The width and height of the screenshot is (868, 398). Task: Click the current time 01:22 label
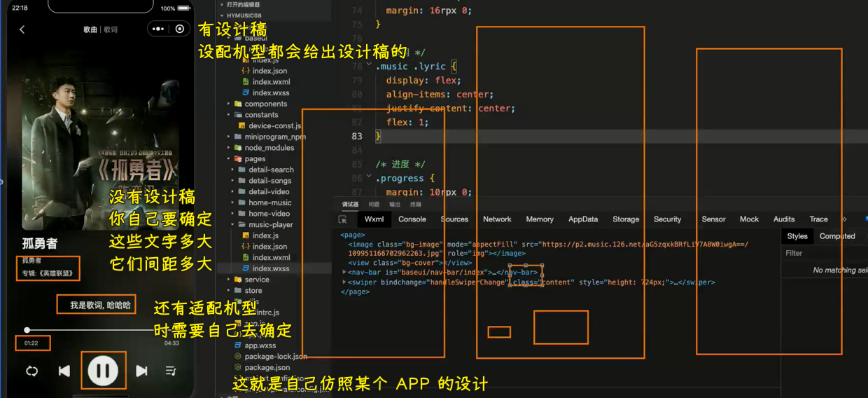coord(31,343)
